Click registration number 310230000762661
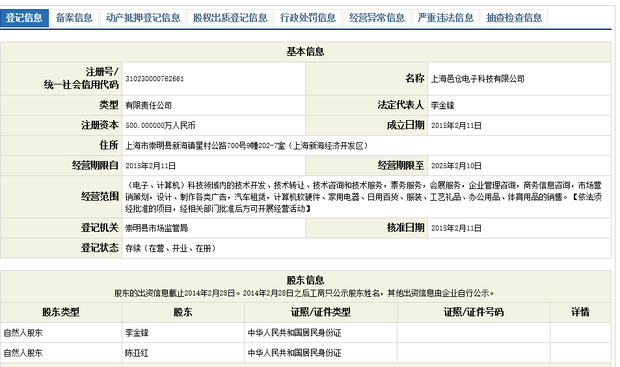Viewport: 620px width, 367px height. pos(155,79)
